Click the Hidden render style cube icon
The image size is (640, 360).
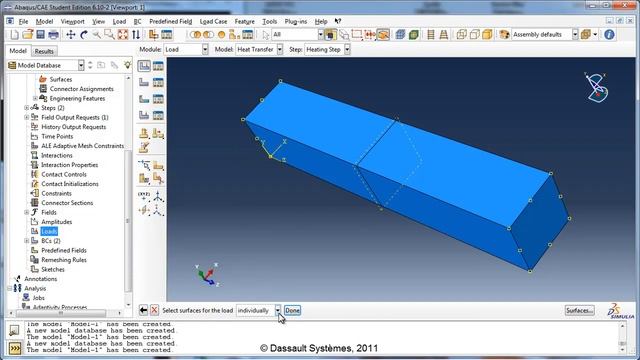[474, 35]
